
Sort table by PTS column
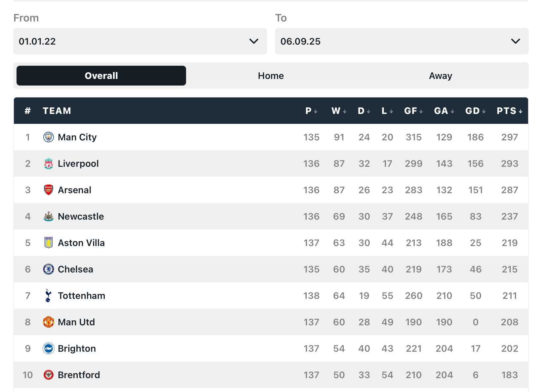click(509, 111)
